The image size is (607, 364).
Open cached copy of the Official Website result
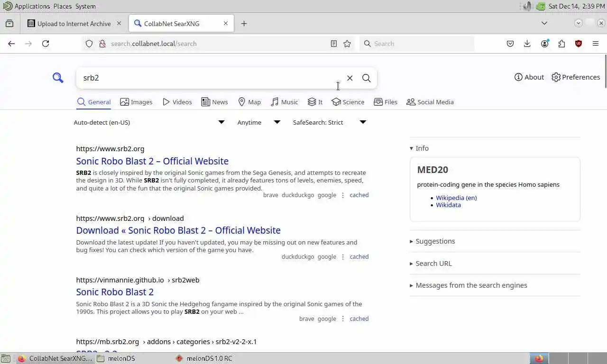(x=359, y=195)
